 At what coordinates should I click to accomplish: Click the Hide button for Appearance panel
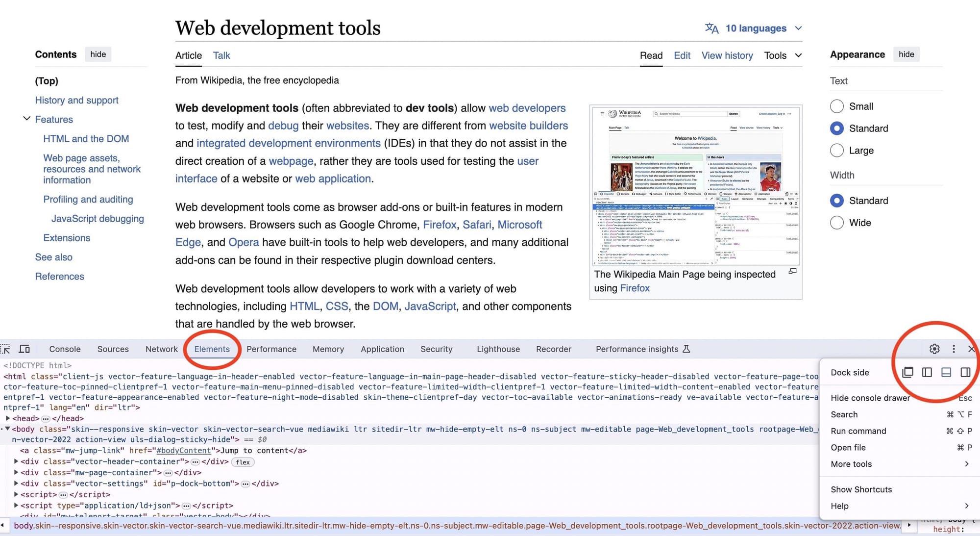906,54
